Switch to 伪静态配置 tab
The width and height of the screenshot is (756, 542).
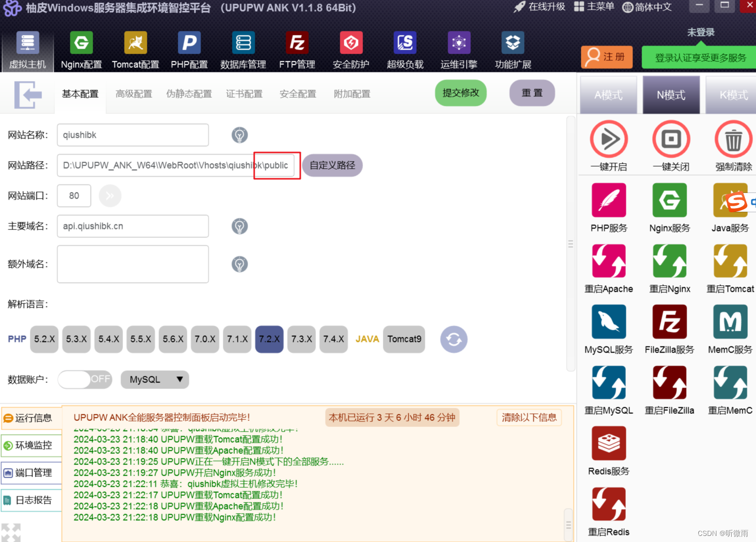tap(189, 94)
